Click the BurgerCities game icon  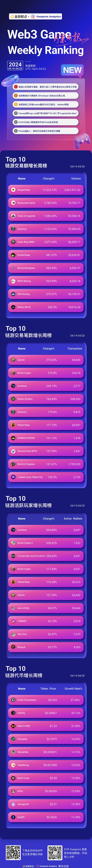point(13,190)
